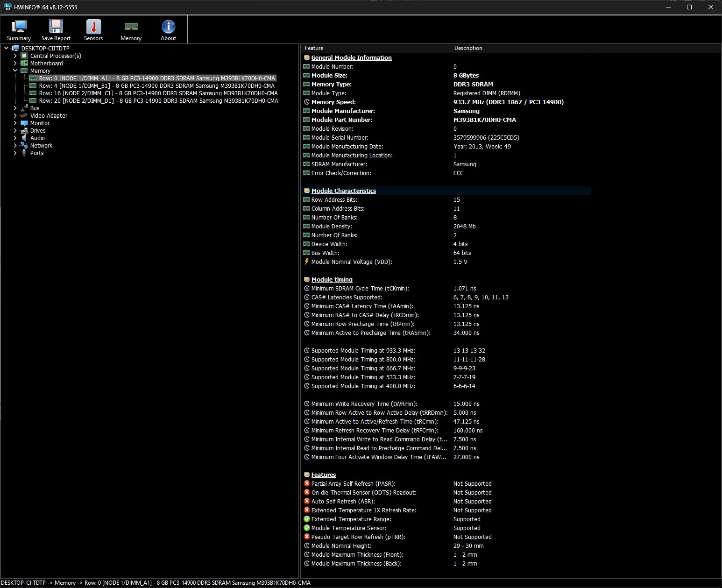
Task: Click the Memory node icon in tree
Action: [24, 71]
